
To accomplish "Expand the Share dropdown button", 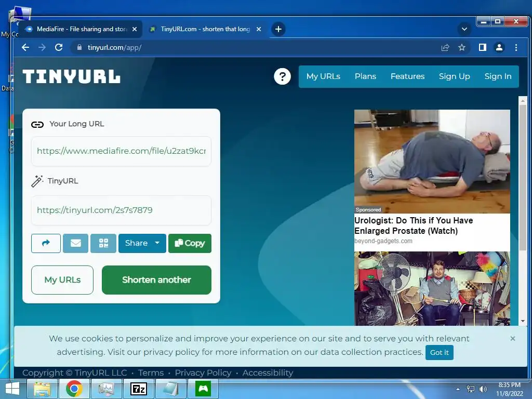I will click(142, 243).
